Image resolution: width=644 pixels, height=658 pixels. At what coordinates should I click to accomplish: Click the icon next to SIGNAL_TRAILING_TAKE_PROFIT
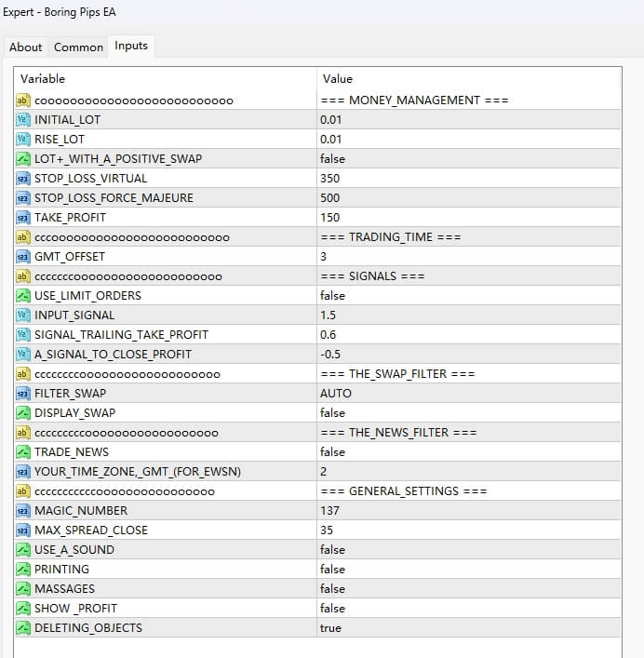click(23, 335)
